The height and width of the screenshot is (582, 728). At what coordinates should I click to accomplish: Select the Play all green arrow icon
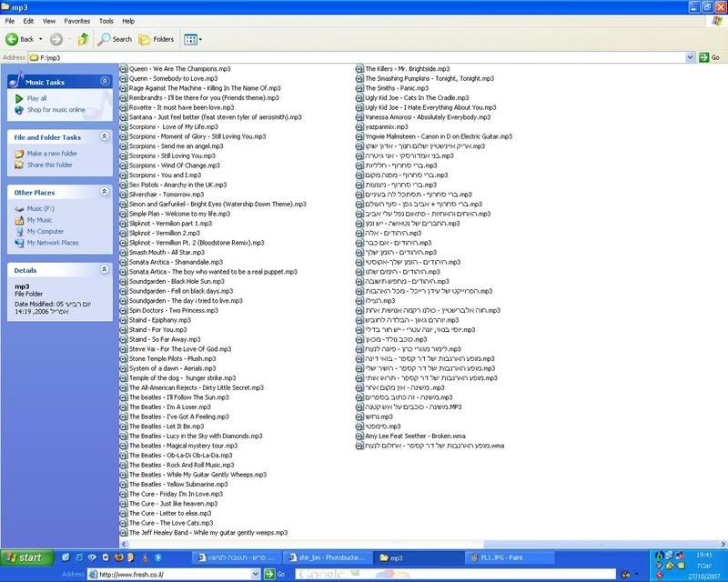coord(19,99)
